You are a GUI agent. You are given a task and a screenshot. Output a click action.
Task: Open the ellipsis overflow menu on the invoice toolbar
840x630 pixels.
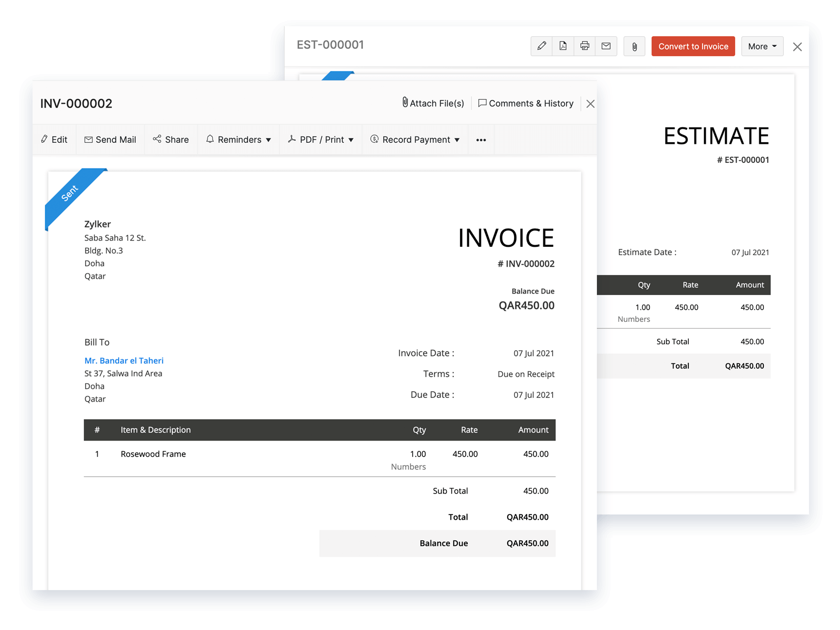tap(481, 139)
